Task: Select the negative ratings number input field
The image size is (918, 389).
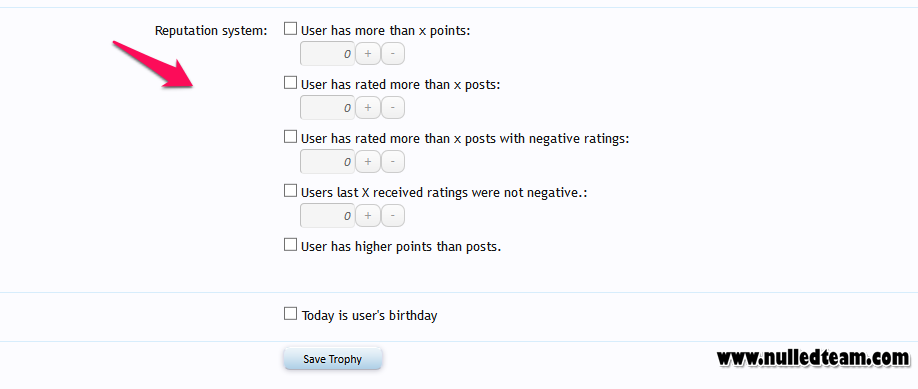Action: (327, 162)
